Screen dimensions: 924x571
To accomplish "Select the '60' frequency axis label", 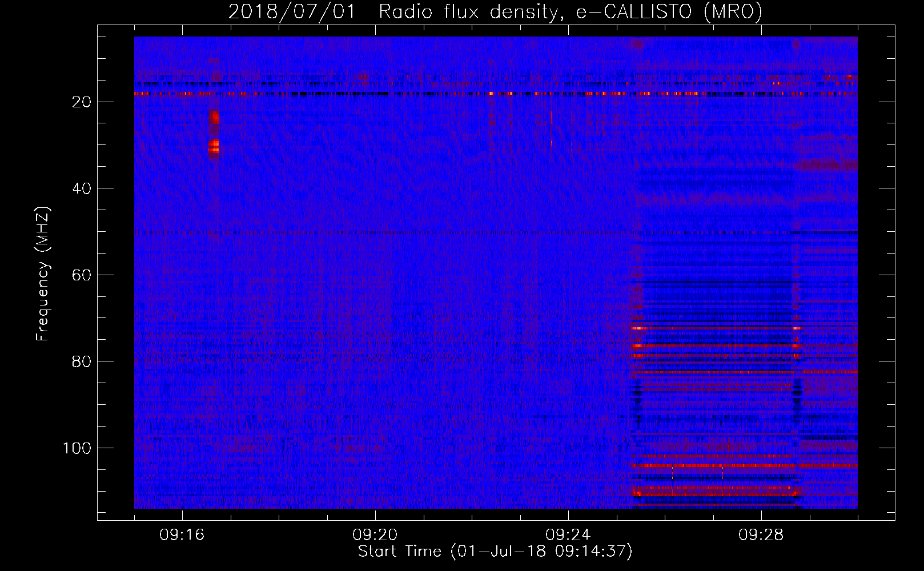I will pos(82,275).
